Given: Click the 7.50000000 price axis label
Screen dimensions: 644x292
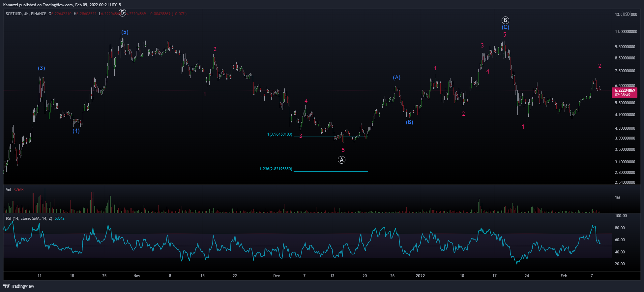Looking at the screenshot, I should [625, 71].
